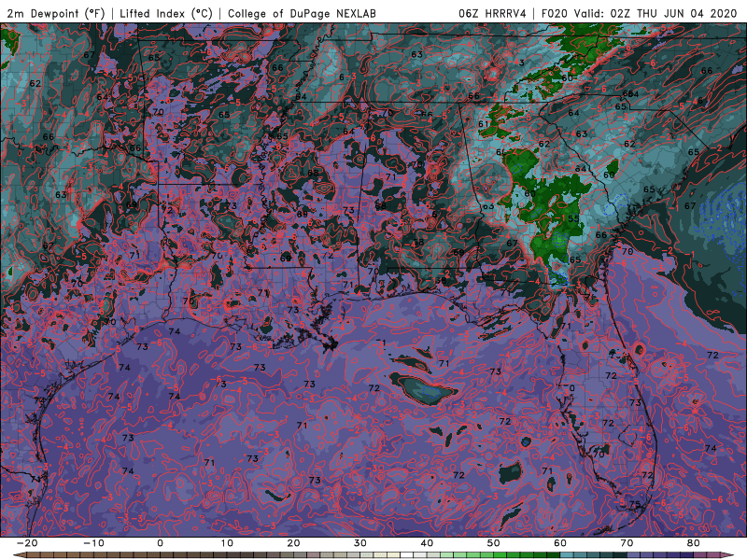Click "Valid: 02Z THU JUN 04 2020" text
This screenshot has width=747, height=560.
click(x=655, y=13)
